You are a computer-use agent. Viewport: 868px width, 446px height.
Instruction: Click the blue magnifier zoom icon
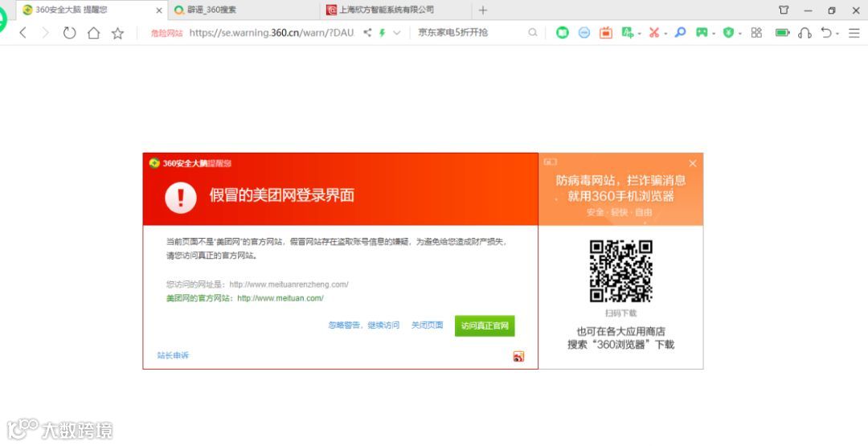[x=681, y=33]
